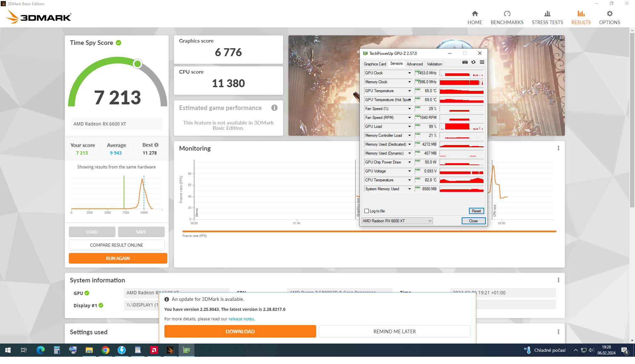Open Monitoring panel three-dot menu
The width and height of the screenshot is (635, 364).
coord(559,148)
